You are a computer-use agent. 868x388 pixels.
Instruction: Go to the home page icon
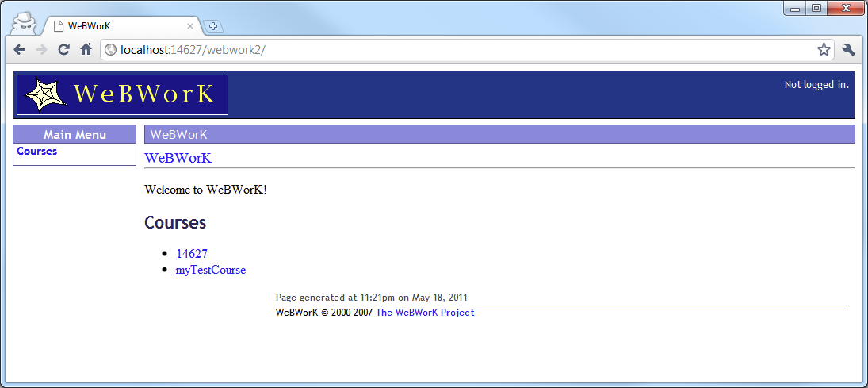pos(86,50)
